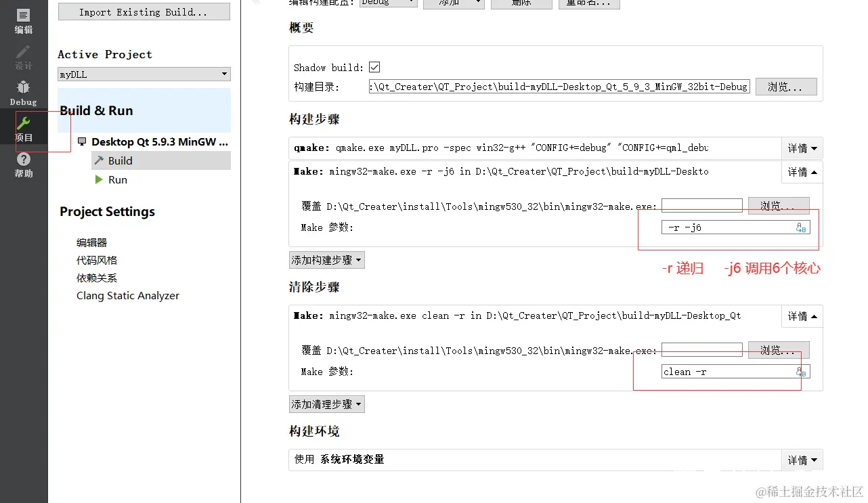Open the Build settings with hammer icon
This screenshot has width=868, height=503.
pyautogui.click(x=161, y=160)
